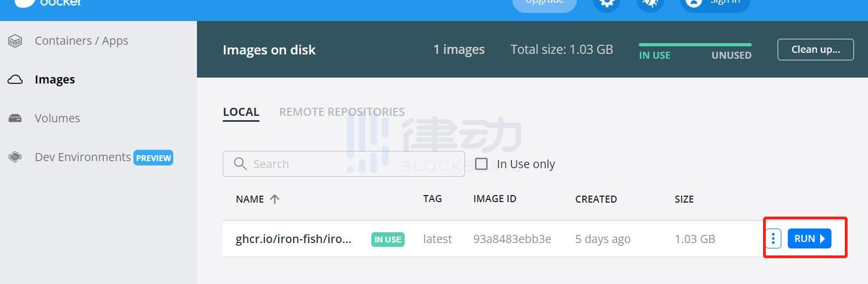
Task: Click the RUN button
Action: (x=809, y=239)
